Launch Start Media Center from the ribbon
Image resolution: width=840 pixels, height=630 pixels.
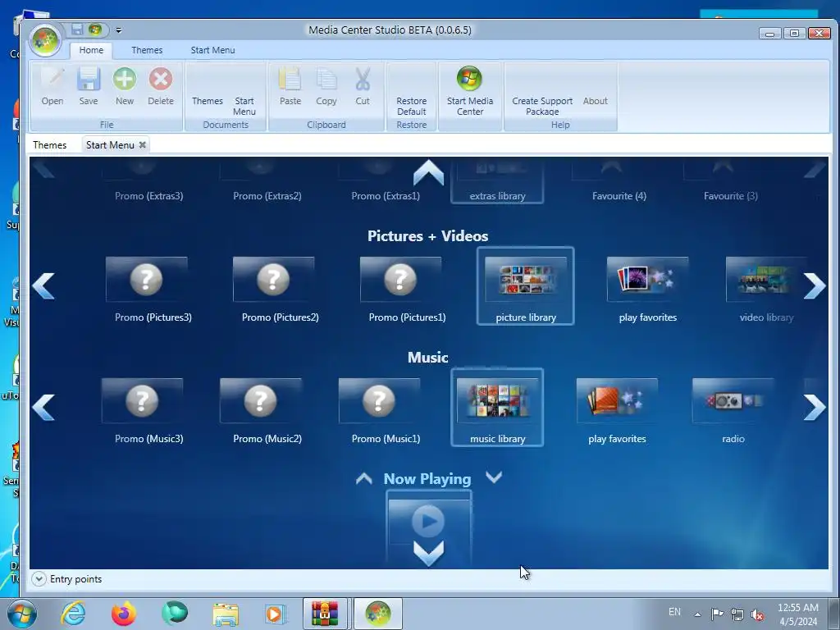470,89
